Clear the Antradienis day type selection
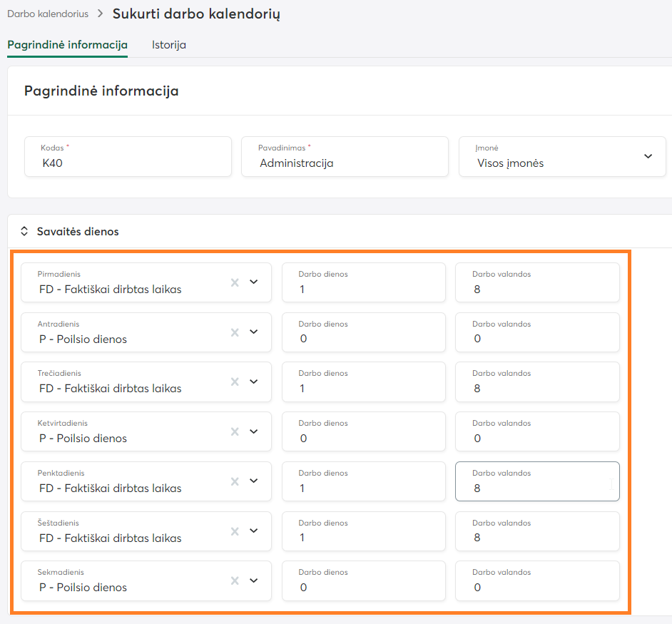The height and width of the screenshot is (624, 672). [235, 332]
